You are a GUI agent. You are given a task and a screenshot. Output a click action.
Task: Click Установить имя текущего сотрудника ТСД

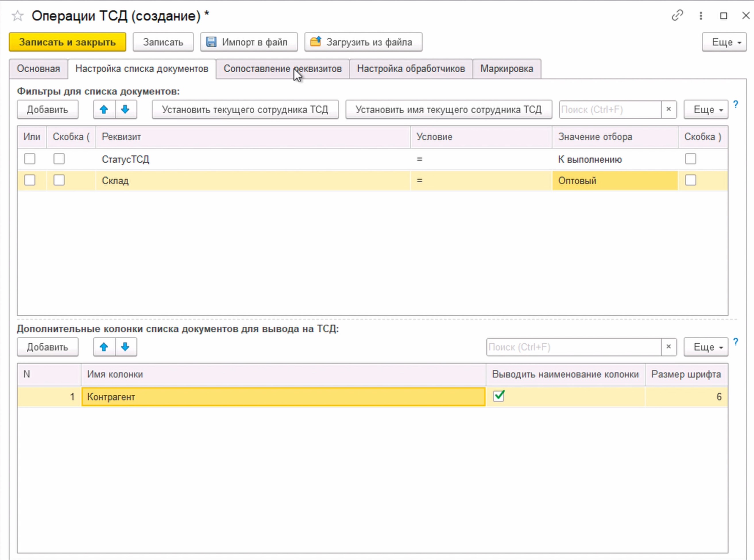(449, 110)
